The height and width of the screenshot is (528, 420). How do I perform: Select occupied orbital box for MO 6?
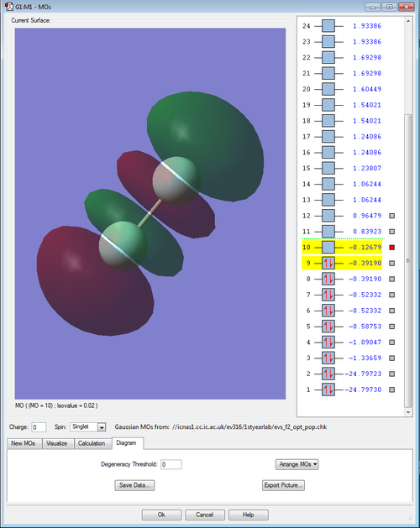coord(328,311)
